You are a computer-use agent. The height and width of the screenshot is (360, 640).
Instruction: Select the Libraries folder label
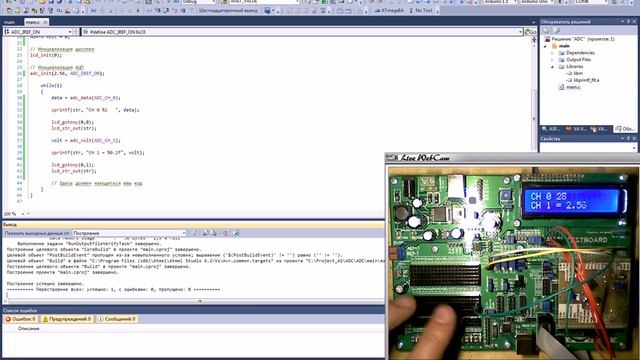[574, 67]
